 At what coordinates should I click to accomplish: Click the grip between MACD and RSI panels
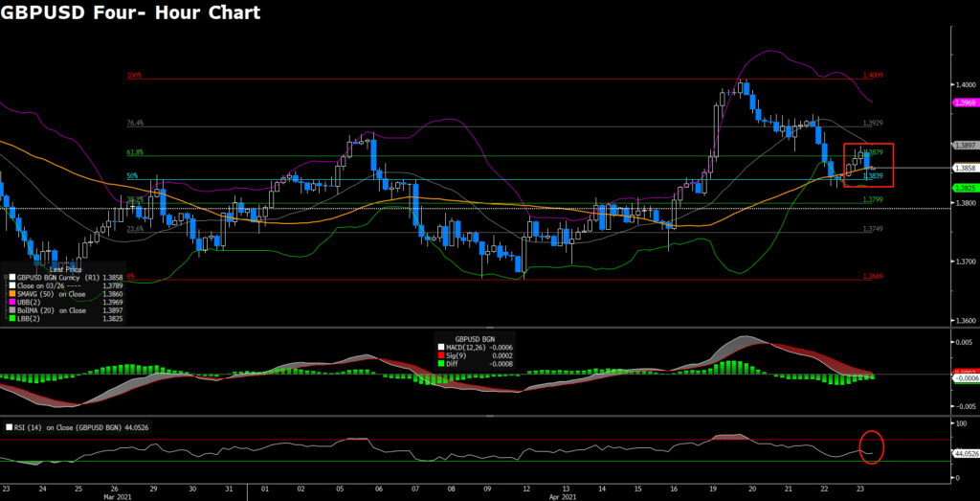tap(490, 416)
